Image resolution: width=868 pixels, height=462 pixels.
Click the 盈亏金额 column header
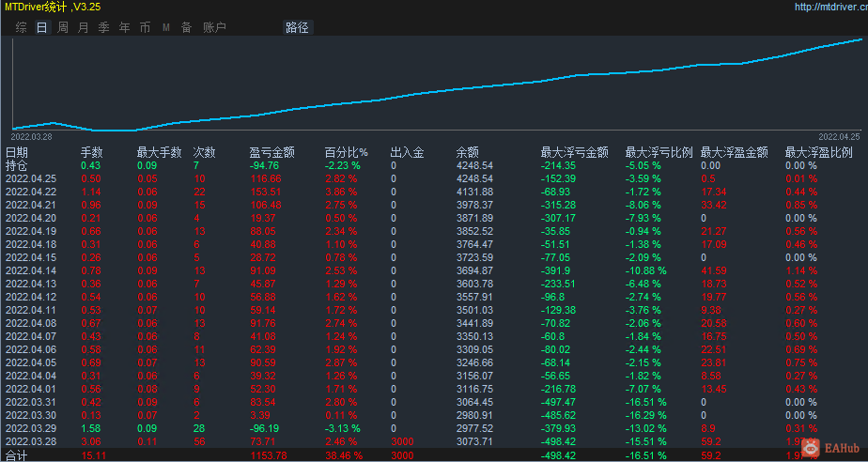(271, 152)
